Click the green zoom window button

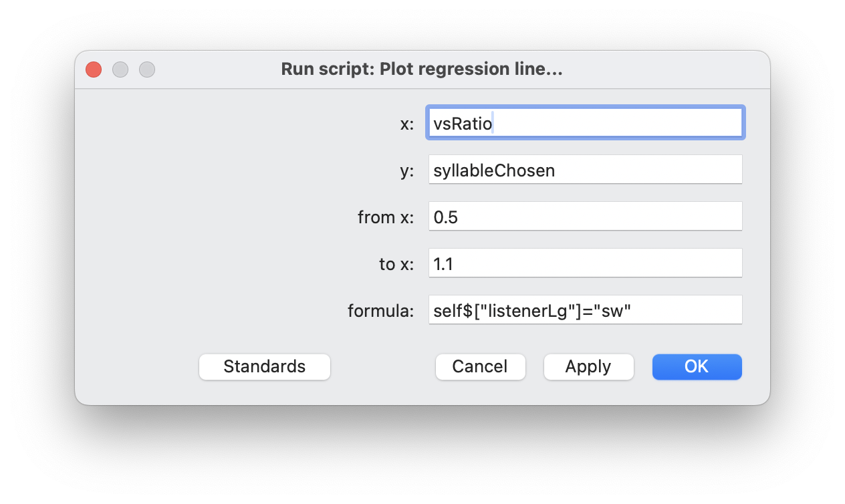146,69
